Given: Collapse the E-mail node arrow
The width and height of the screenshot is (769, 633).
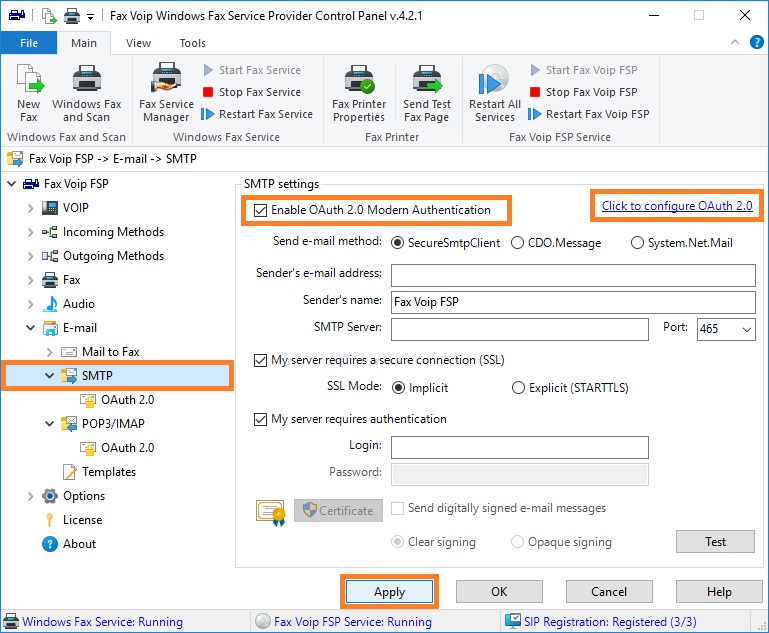Looking at the screenshot, I should [30, 328].
